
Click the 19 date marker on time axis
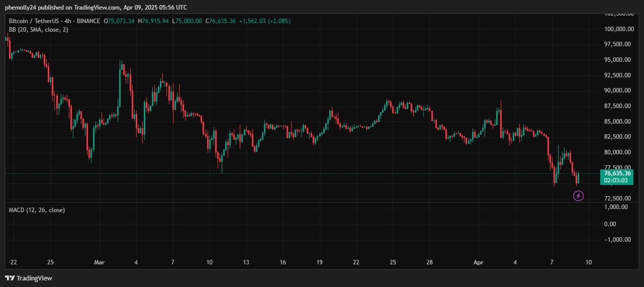pyautogui.click(x=319, y=262)
